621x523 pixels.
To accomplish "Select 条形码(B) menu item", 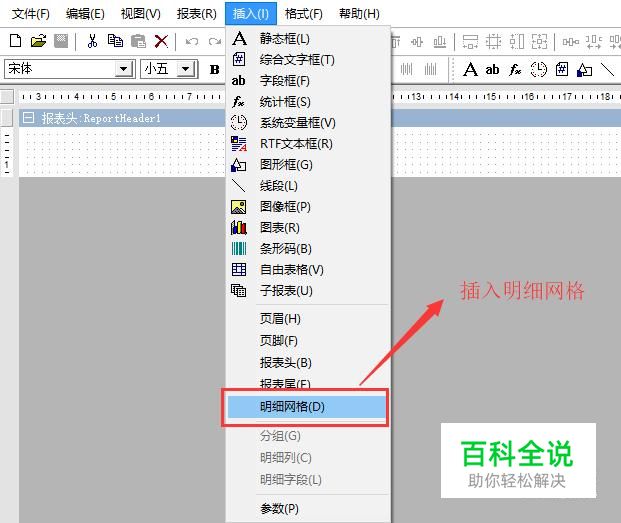I will click(308, 249).
